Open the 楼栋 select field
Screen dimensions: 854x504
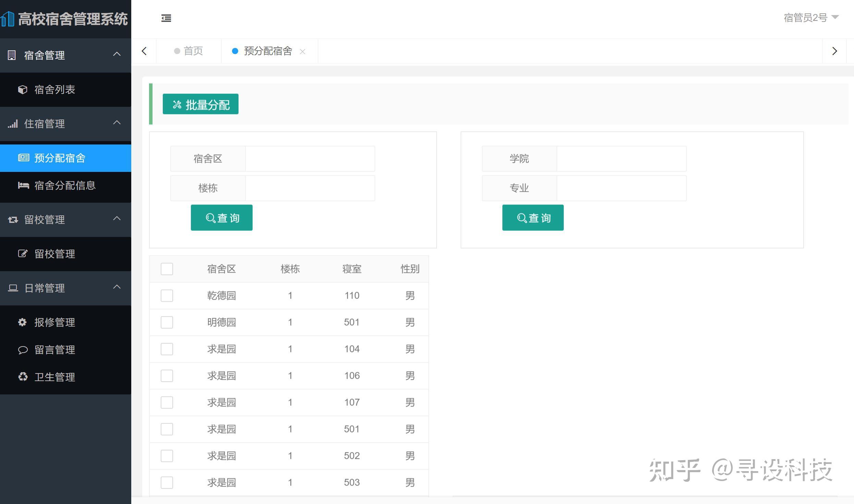click(310, 188)
